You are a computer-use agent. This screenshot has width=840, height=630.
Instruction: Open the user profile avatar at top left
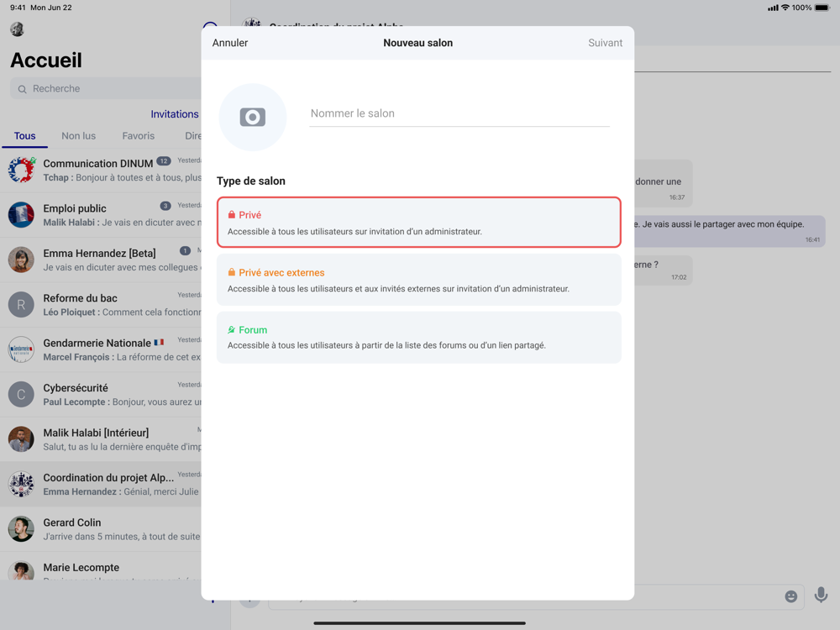17,29
